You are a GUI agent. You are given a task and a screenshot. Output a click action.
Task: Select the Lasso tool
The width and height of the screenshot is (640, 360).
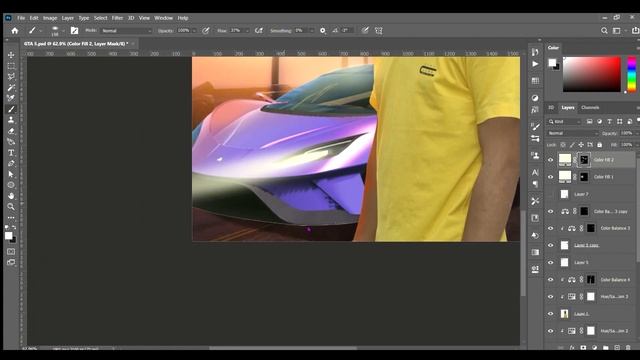[11, 76]
